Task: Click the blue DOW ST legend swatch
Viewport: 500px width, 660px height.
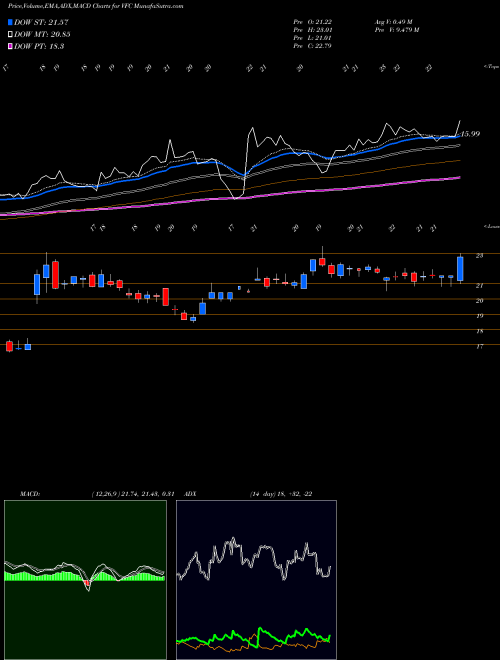Action: pyautogui.click(x=10, y=22)
